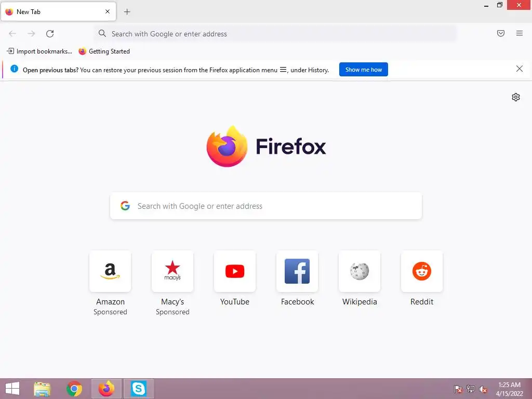Open File Explorer from the taskbar
This screenshot has height=399, width=532.
click(x=43, y=389)
